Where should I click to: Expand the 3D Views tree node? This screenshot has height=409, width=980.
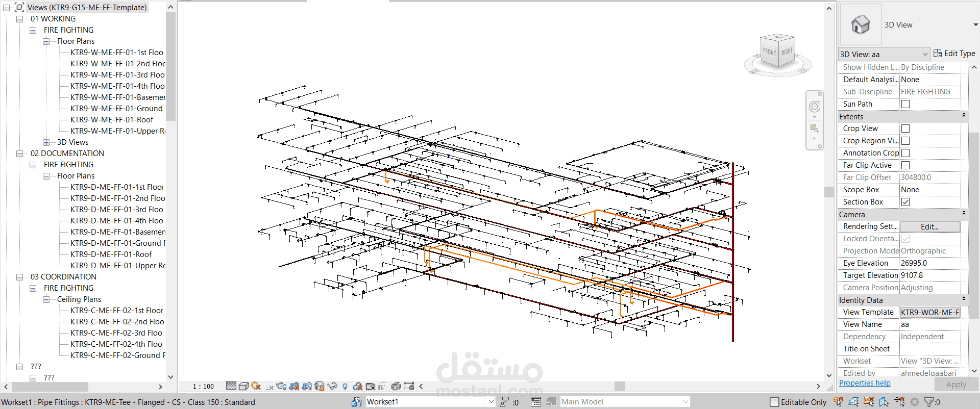point(46,142)
